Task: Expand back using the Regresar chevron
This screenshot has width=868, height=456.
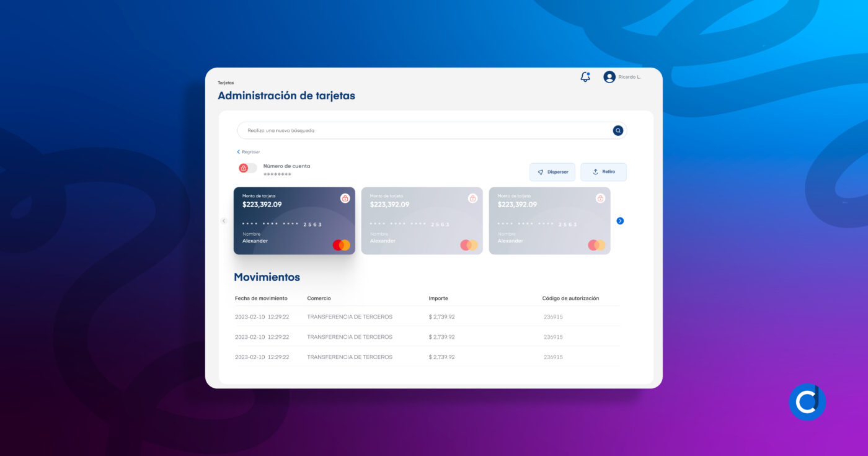Action: [238, 151]
